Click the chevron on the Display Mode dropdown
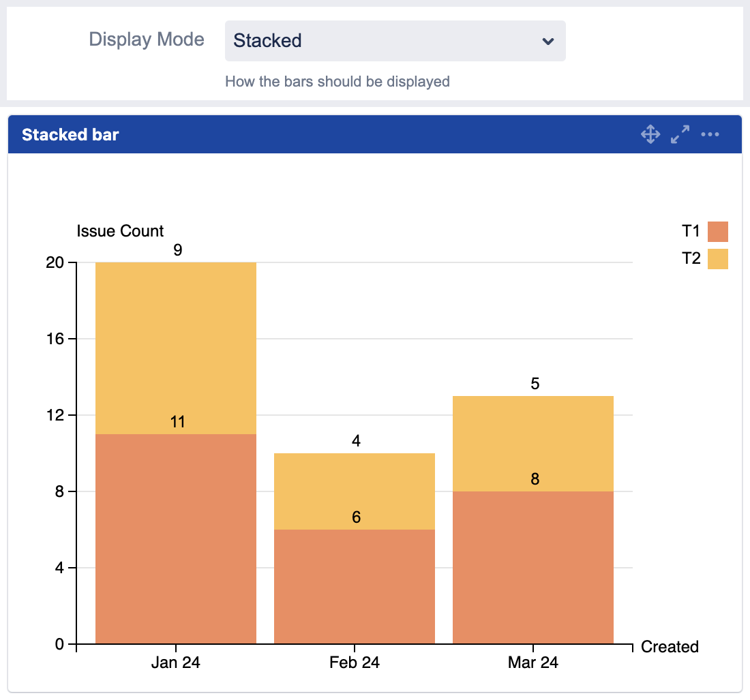Viewport: 750px width, 700px height. tap(549, 41)
